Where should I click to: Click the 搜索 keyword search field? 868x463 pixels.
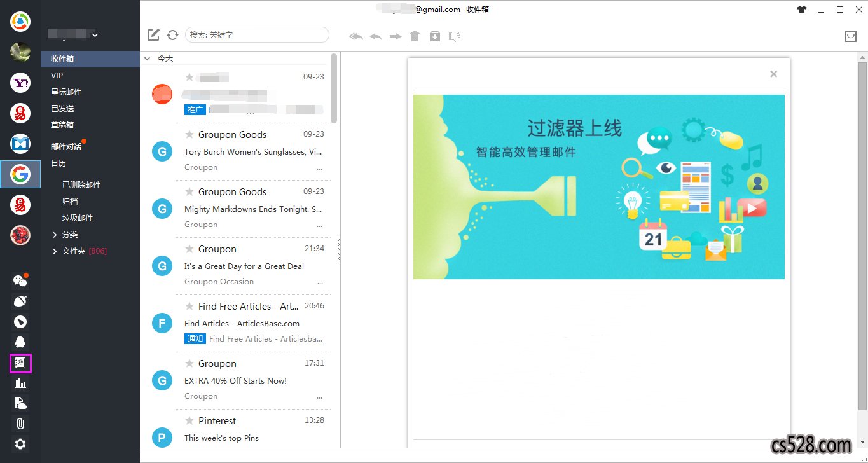tap(257, 35)
